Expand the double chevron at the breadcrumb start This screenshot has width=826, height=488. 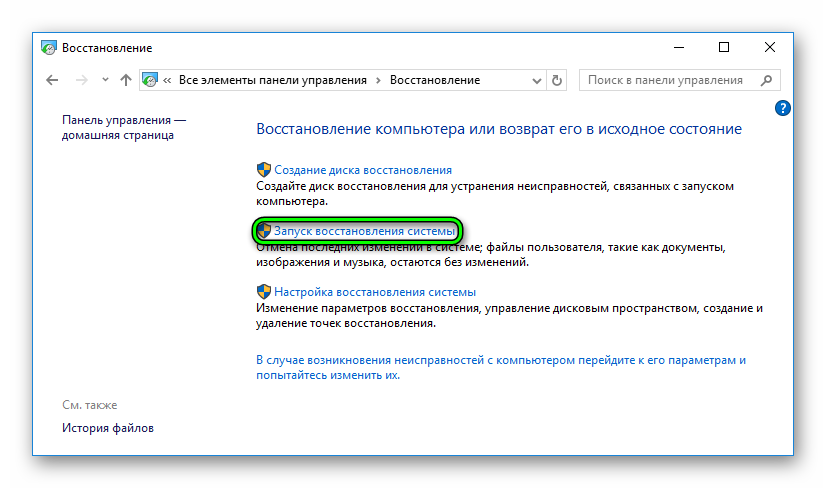click(168, 80)
